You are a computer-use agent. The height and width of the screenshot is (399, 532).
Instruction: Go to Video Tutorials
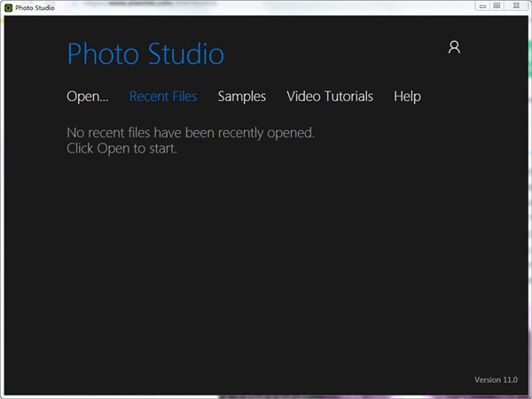tap(330, 97)
